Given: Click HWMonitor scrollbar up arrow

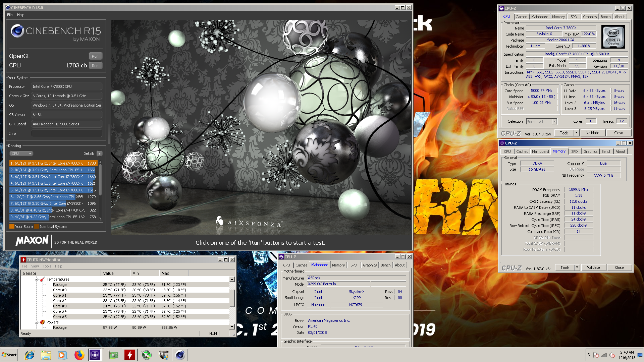Looking at the screenshot, I should (232, 279).
